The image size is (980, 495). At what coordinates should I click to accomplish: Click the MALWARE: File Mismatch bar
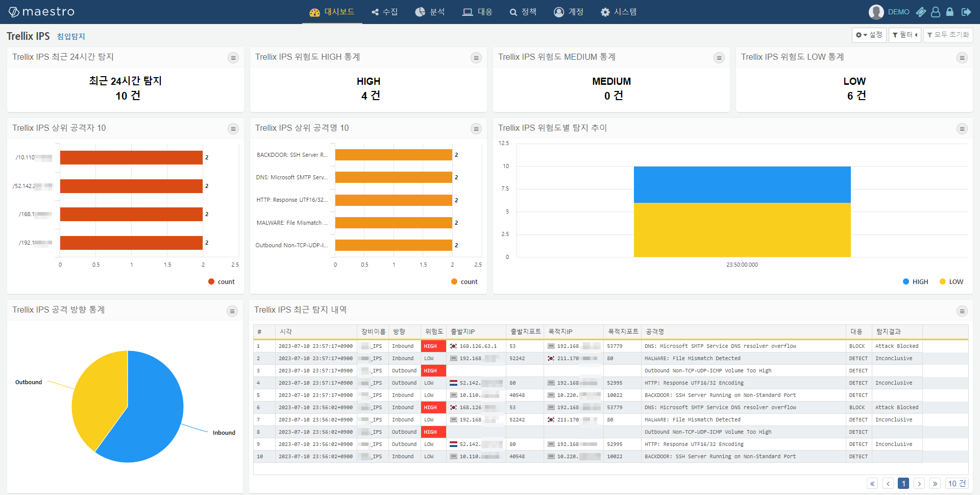(394, 223)
